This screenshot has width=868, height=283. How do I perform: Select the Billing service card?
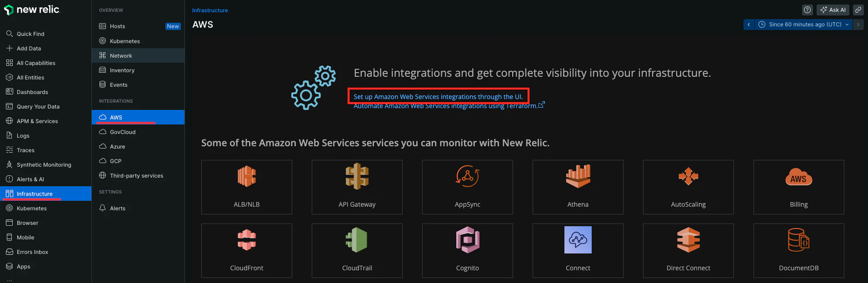tap(799, 187)
